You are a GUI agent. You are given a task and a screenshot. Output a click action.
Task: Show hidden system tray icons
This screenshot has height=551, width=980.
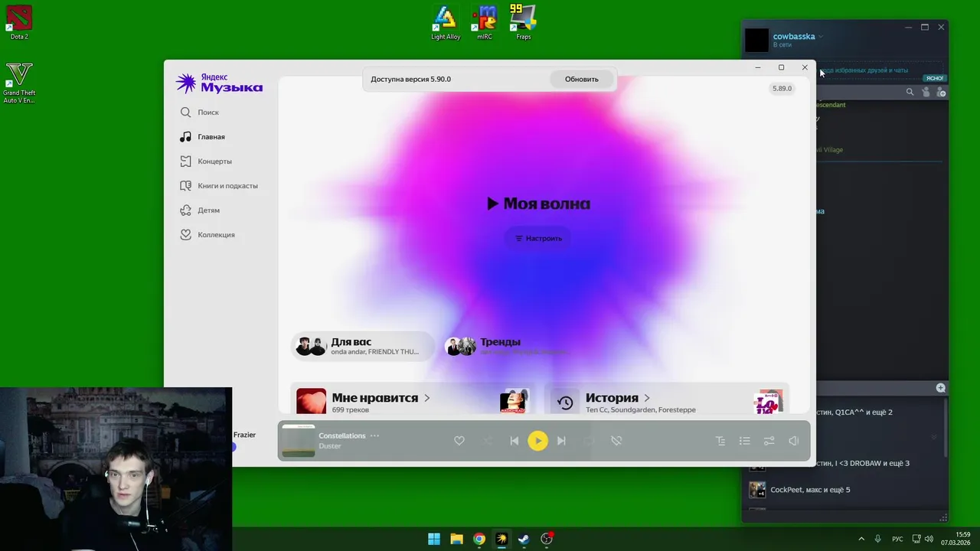point(861,539)
